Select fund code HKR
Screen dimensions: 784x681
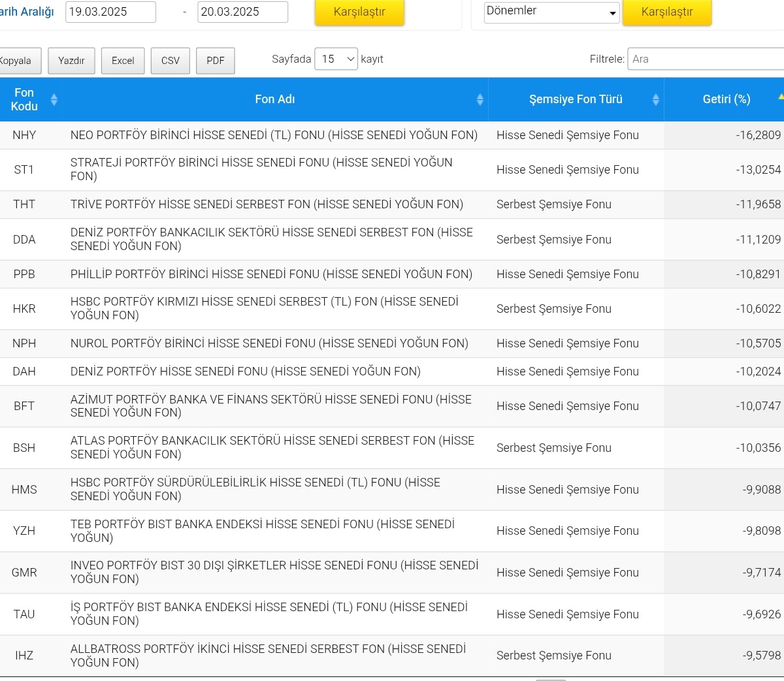coord(24,309)
